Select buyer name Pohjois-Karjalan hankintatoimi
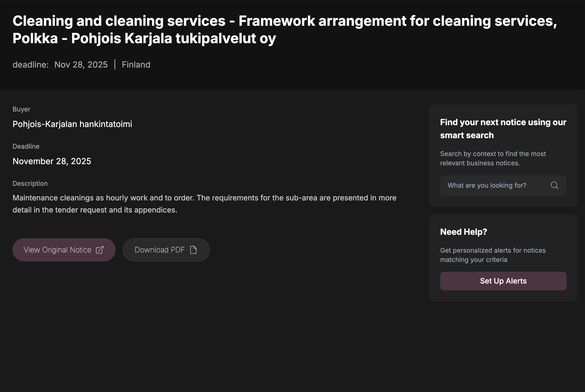 click(72, 124)
